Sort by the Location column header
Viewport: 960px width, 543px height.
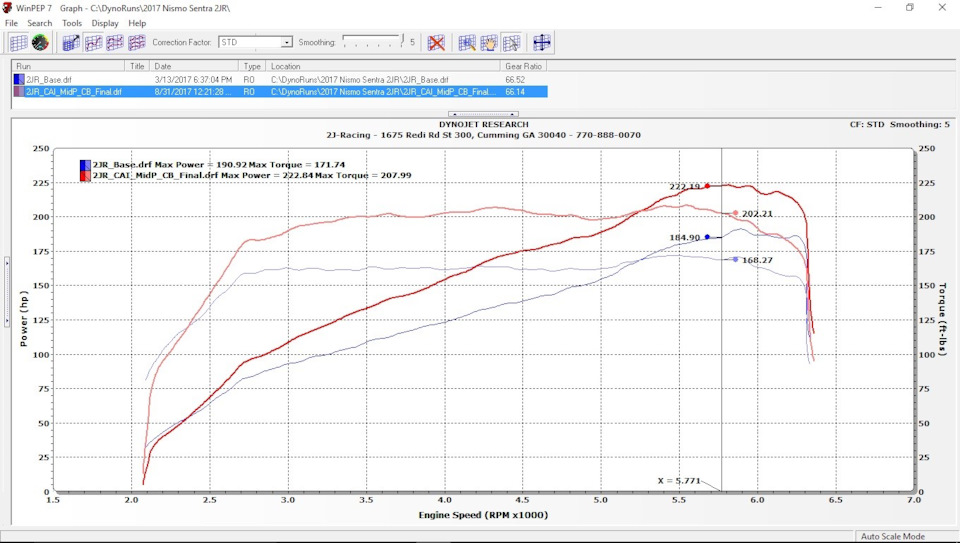pos(383,66)
